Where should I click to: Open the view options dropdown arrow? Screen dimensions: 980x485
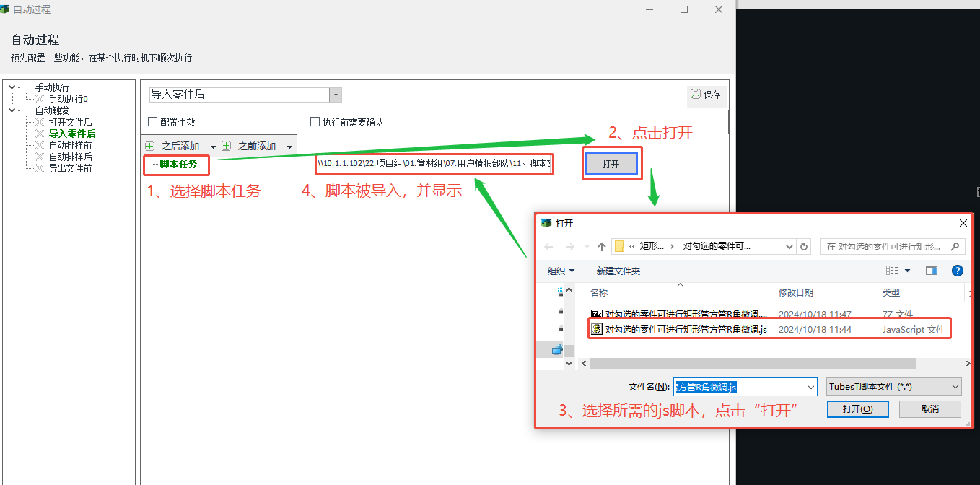[x=908, y=271]
